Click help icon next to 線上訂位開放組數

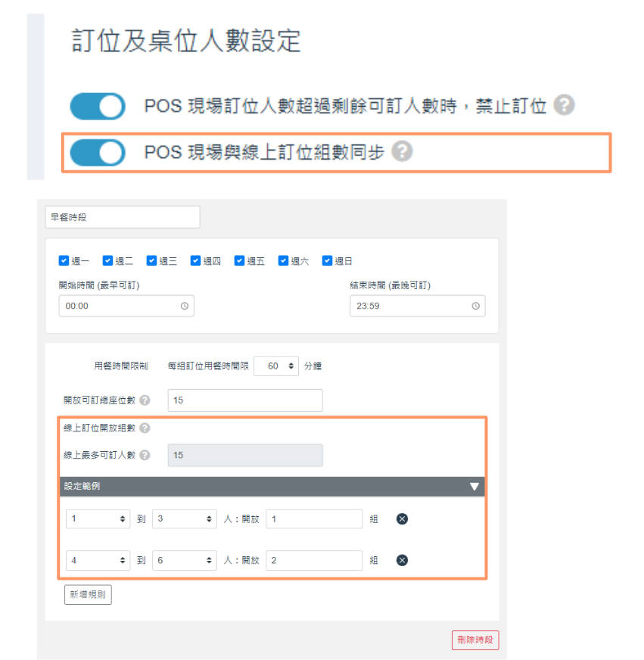(145, 428)
